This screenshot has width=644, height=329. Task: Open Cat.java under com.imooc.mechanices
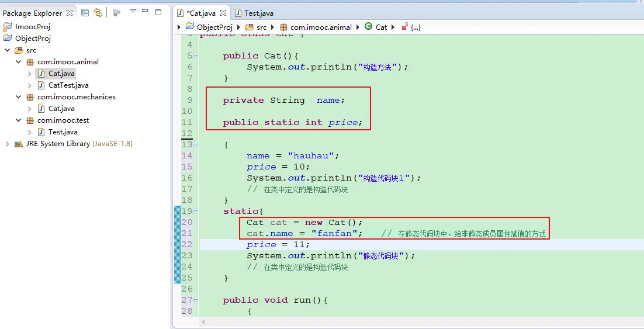[61, 109]
